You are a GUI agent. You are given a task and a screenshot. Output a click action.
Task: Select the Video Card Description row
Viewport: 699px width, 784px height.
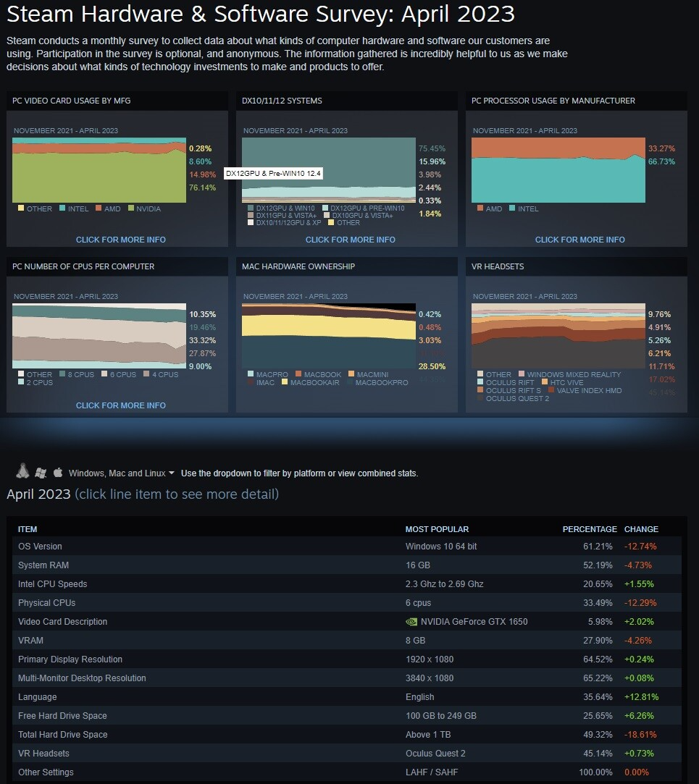click(x=347, y=622)
